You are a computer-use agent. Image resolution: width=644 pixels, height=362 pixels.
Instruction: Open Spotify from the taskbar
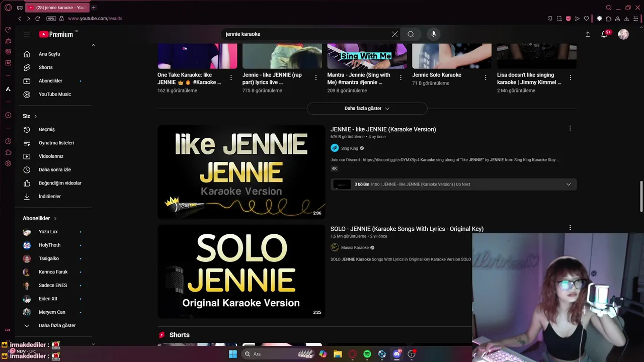[367, 354]
